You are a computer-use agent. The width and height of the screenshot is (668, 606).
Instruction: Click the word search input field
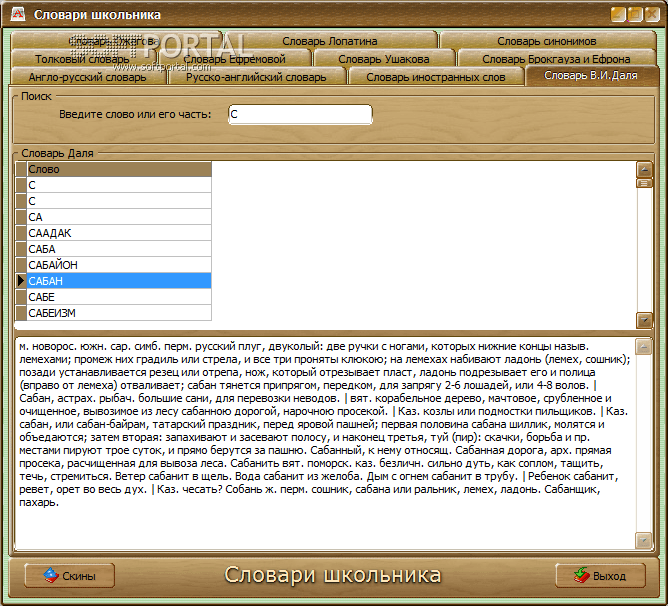(x=300, y=114)
